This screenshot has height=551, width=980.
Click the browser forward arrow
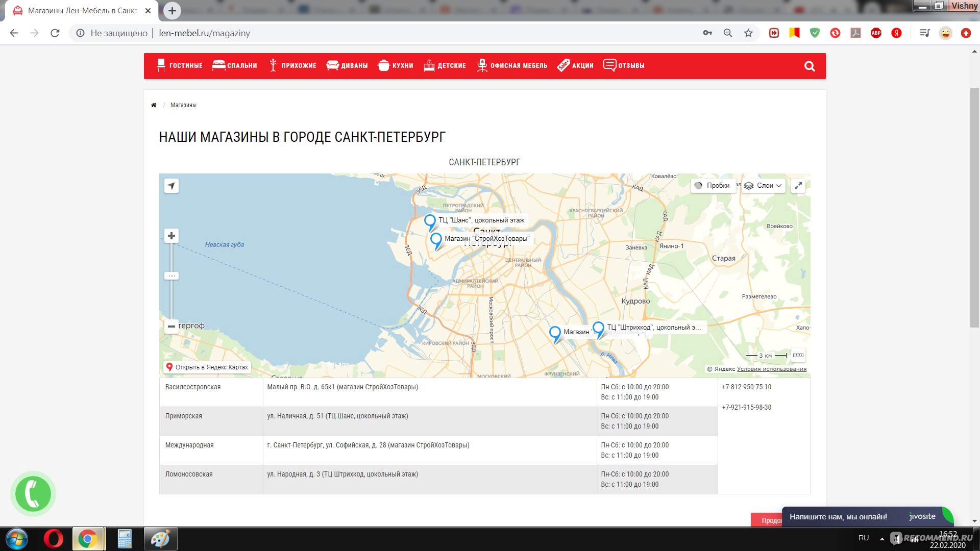click(x=34, y=33)
